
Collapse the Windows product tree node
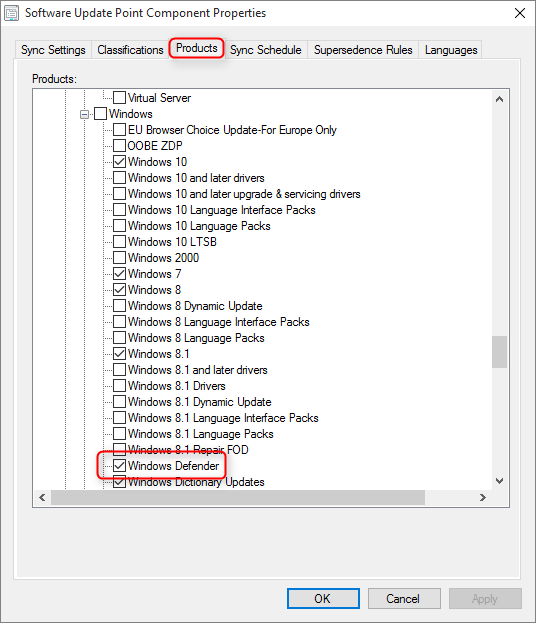[x=84, y=114]
